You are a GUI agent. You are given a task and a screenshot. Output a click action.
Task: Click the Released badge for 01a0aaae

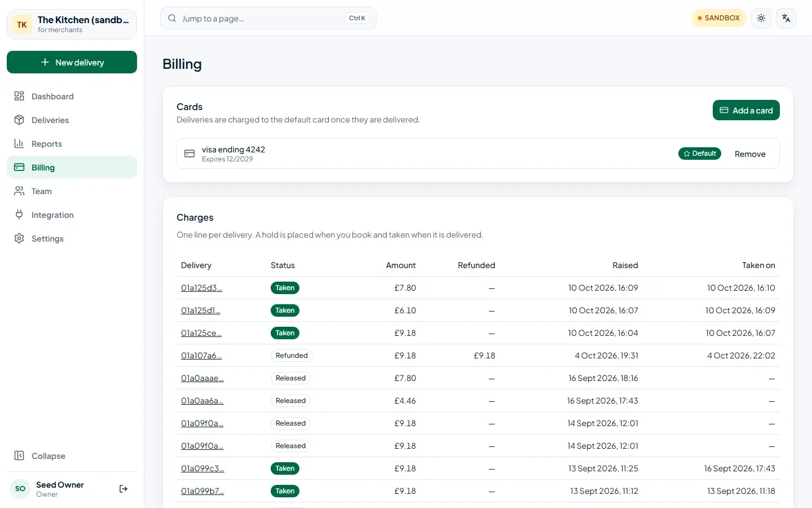290,378
